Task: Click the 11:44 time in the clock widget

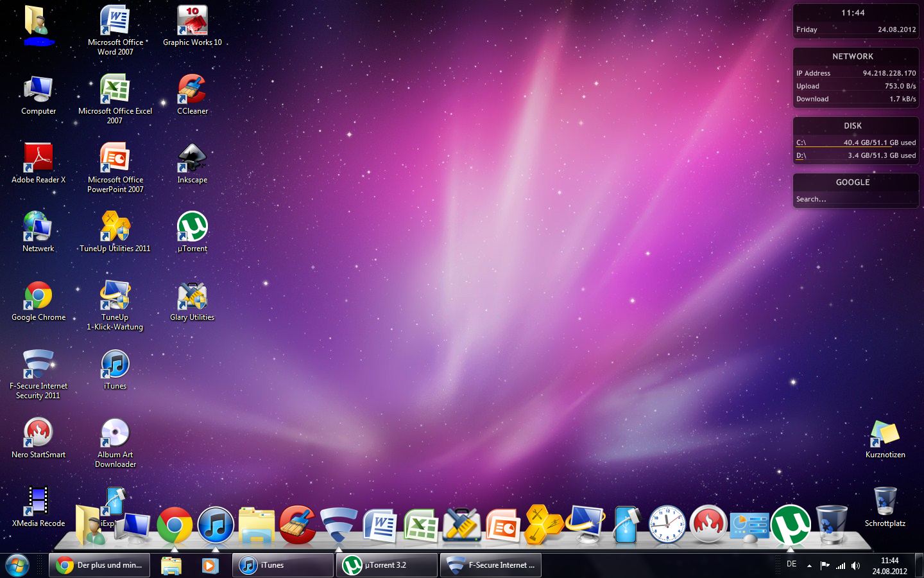Action: pos(853,13)
